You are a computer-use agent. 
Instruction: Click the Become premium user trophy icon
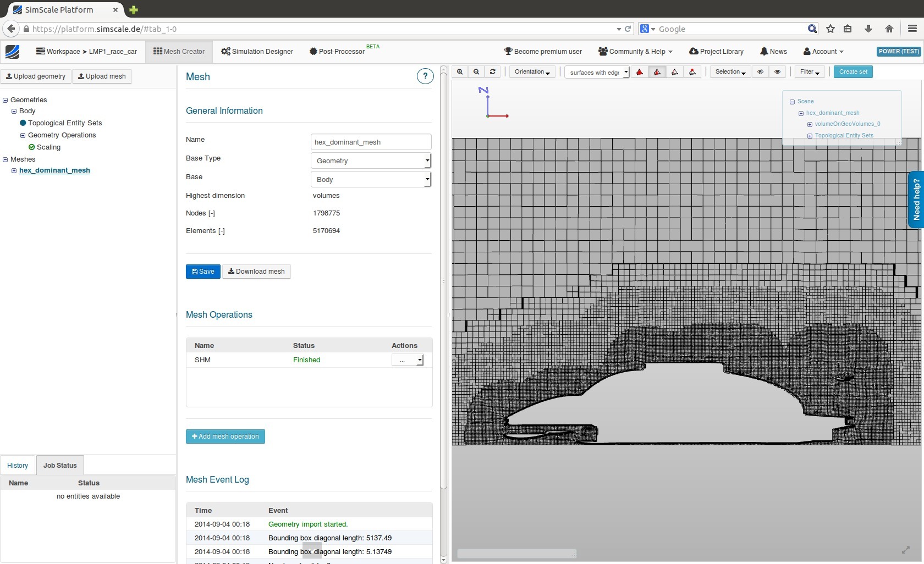pos(507,51)
